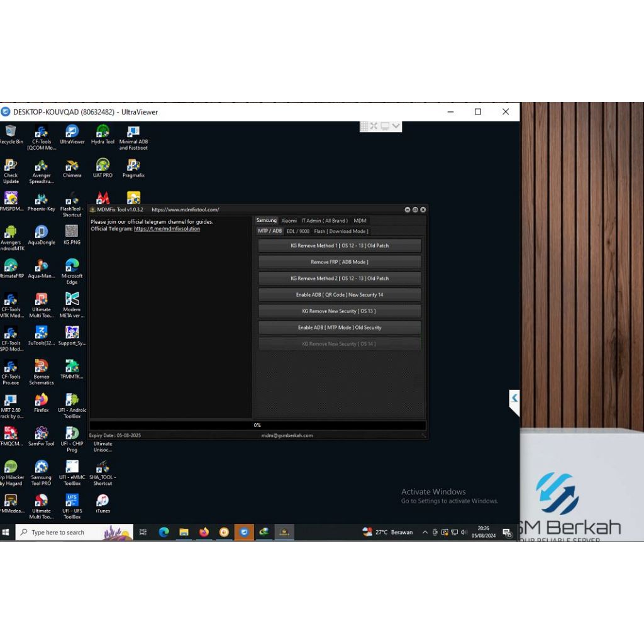Click the tray speaker volume icon
Screen dimensions: 644x644
click(464, 532)
